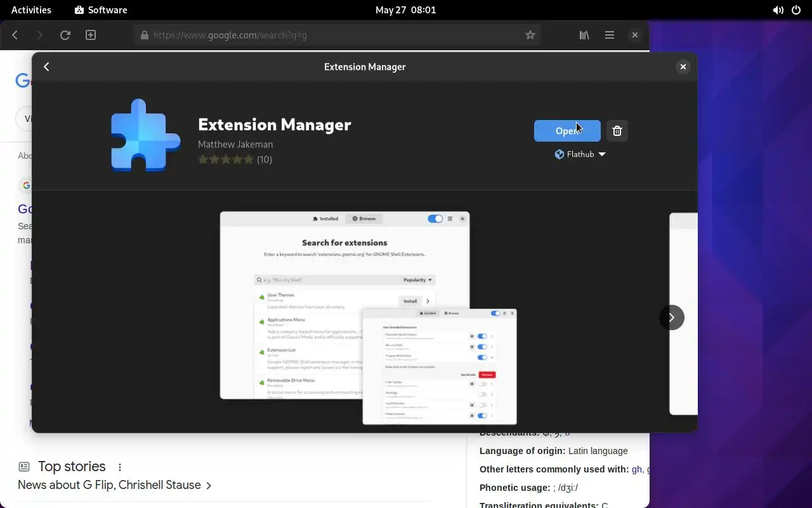Screen dimensions: 812x508
Task: Click the Extension Manager puzzle icon
Action: coord(145,135)
